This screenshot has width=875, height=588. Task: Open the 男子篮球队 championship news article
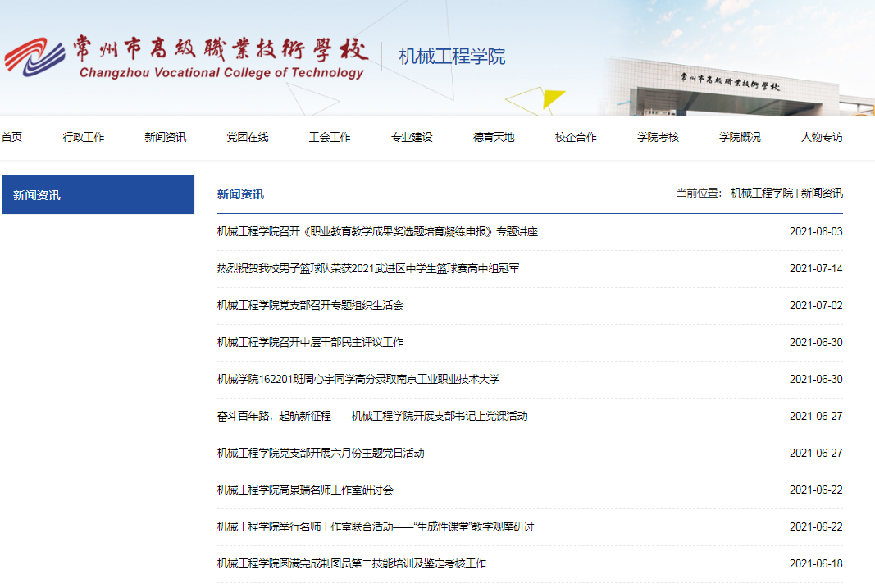click(x=368, y=269)
